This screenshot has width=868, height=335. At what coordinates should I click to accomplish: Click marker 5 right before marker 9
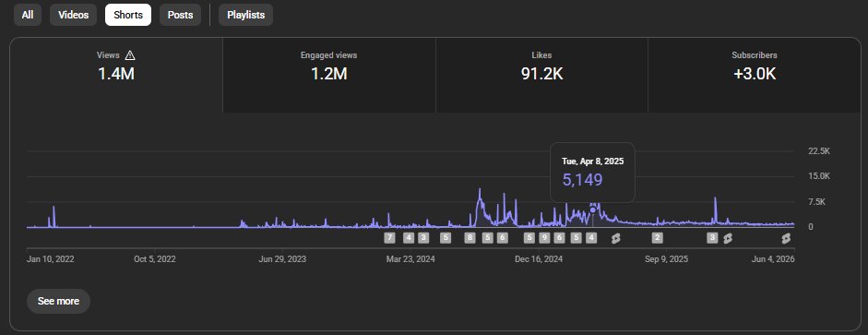pos(529,238)
